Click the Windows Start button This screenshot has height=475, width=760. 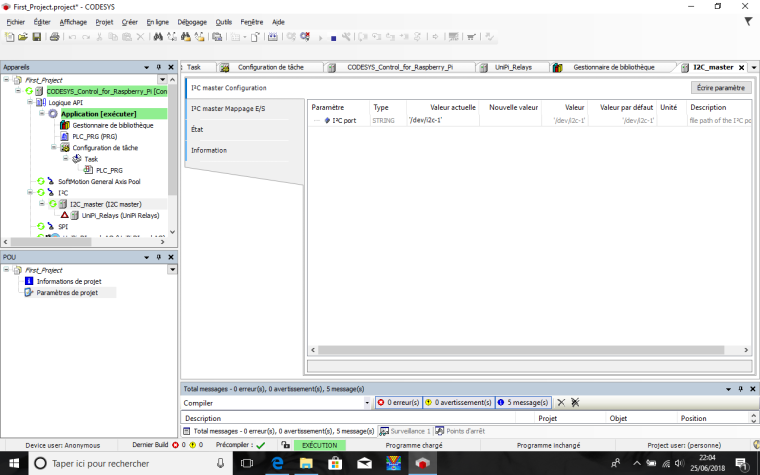[14, 463]
